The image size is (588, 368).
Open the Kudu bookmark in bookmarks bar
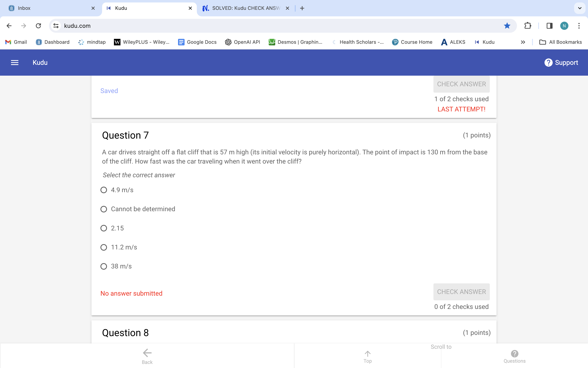484,42
